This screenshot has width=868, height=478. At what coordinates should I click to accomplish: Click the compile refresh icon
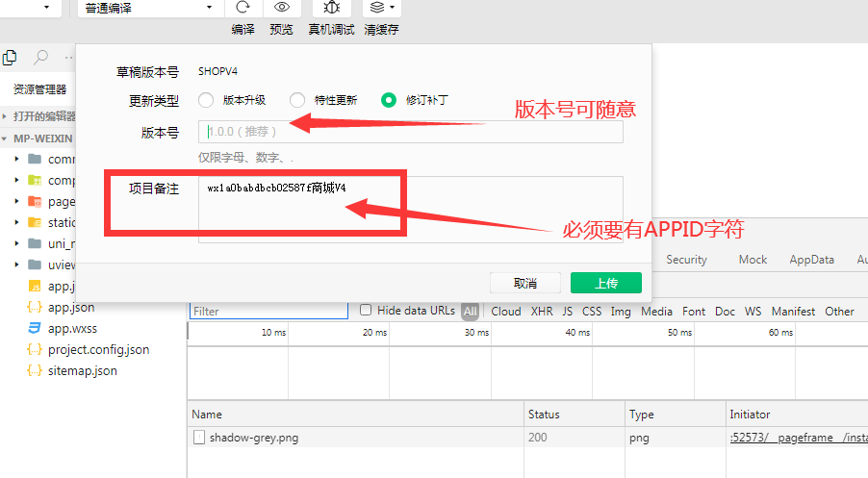243,8
